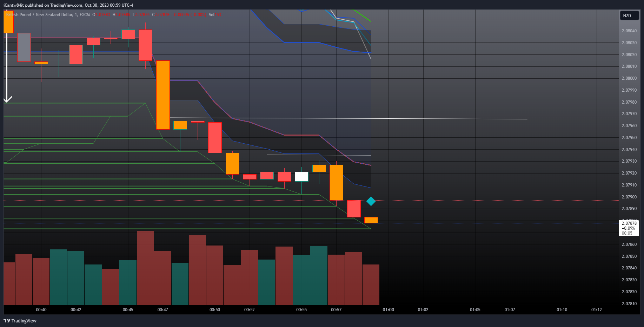
Task: Click the current price label 2.07878 on the axis
Action: pyautogui.click(x=629, y=223)
